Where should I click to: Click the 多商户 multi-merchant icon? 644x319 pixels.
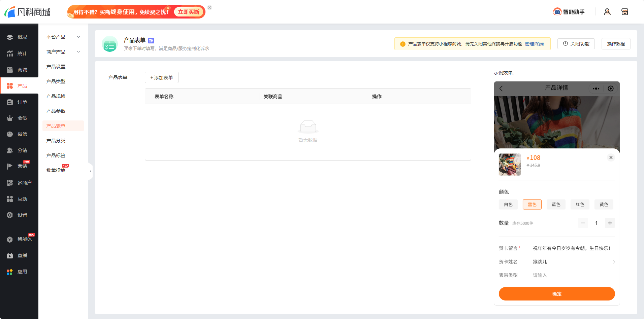pyautogui.click(x=10, y=183)
